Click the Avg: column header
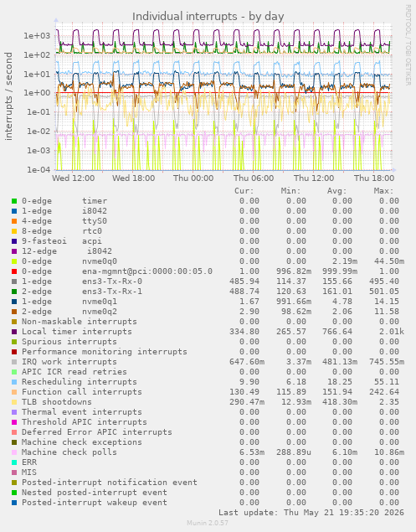416x532 pixels. 337,191
